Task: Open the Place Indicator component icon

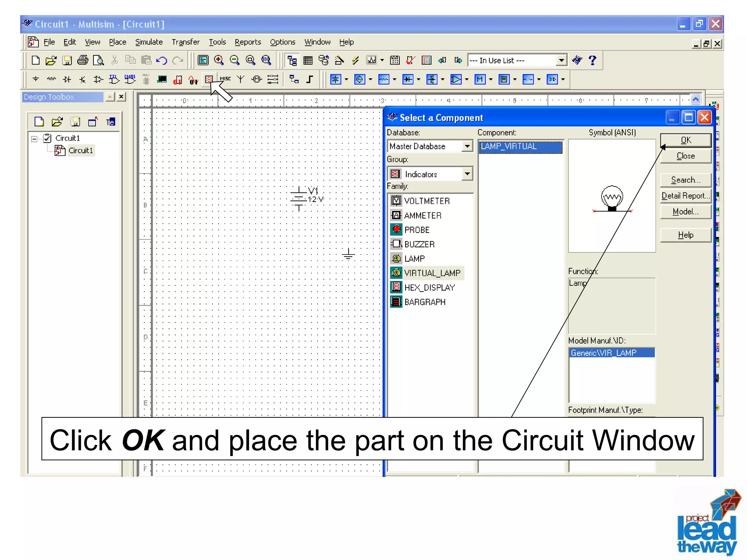Action: (x=209, y=79)
